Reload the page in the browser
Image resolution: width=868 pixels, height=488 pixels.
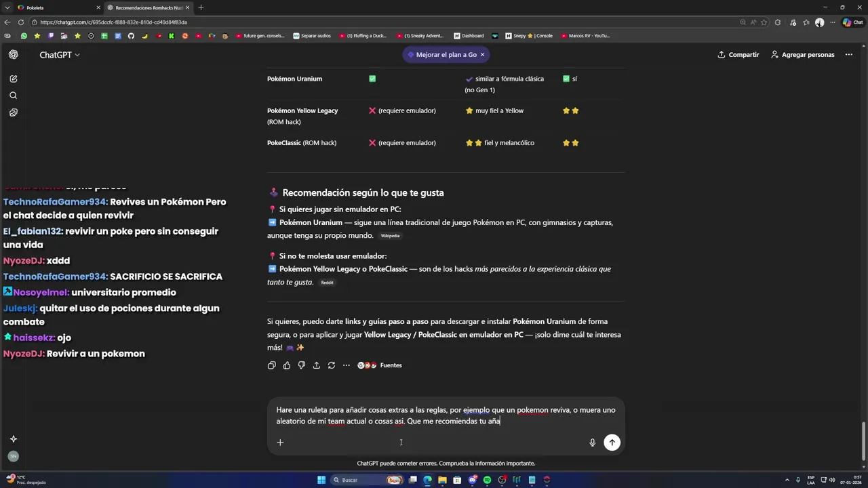pos(21,22)
